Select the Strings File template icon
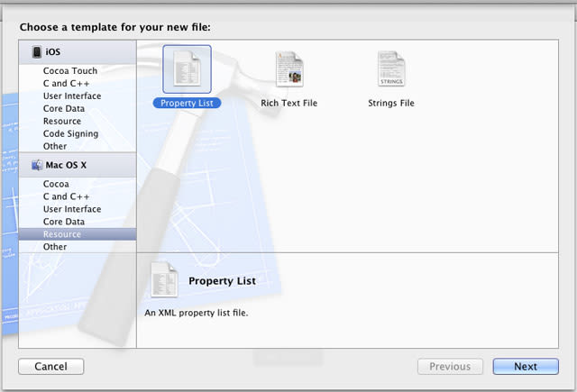 [391, 68]
